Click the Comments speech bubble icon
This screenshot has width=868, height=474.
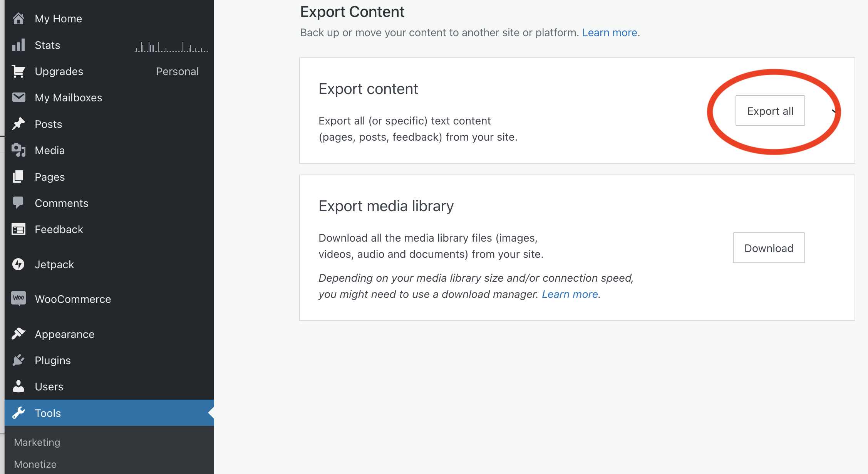pyautogui.click(x=18, y=203)
